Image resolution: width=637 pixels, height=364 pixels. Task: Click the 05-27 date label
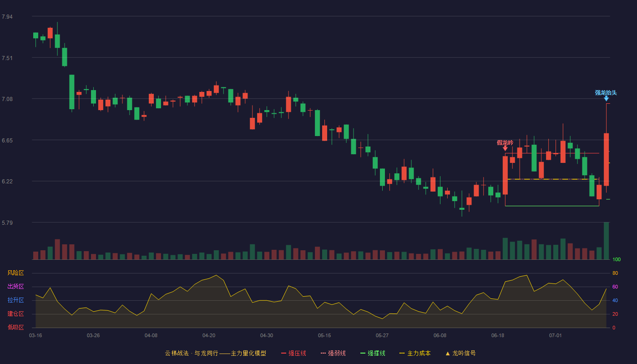pyautogui.click(x=382, y=335)
